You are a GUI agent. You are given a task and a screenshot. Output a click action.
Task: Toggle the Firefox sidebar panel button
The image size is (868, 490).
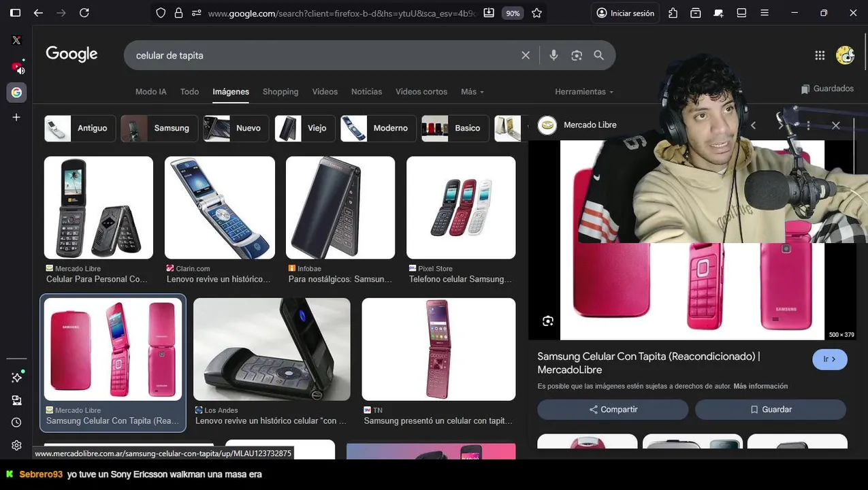pyautogui.click(x=15, y=13)
